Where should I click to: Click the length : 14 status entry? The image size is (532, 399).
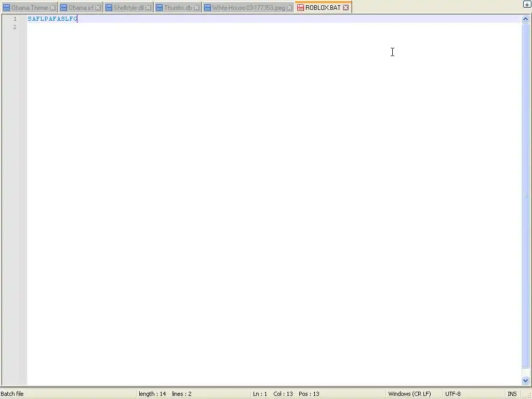[x=152, y=394]
